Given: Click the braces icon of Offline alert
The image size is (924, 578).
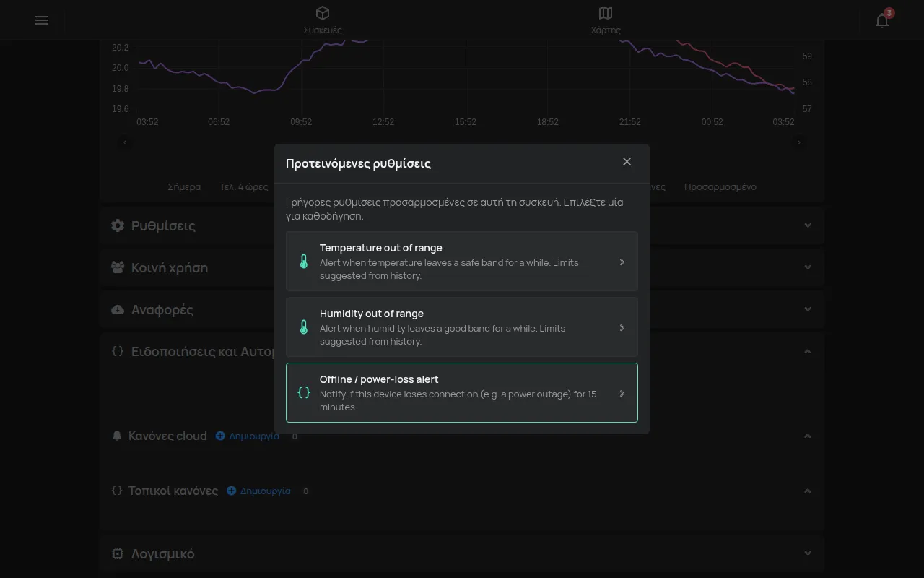Looking at the screenshot, I should (x=304, y=393).
